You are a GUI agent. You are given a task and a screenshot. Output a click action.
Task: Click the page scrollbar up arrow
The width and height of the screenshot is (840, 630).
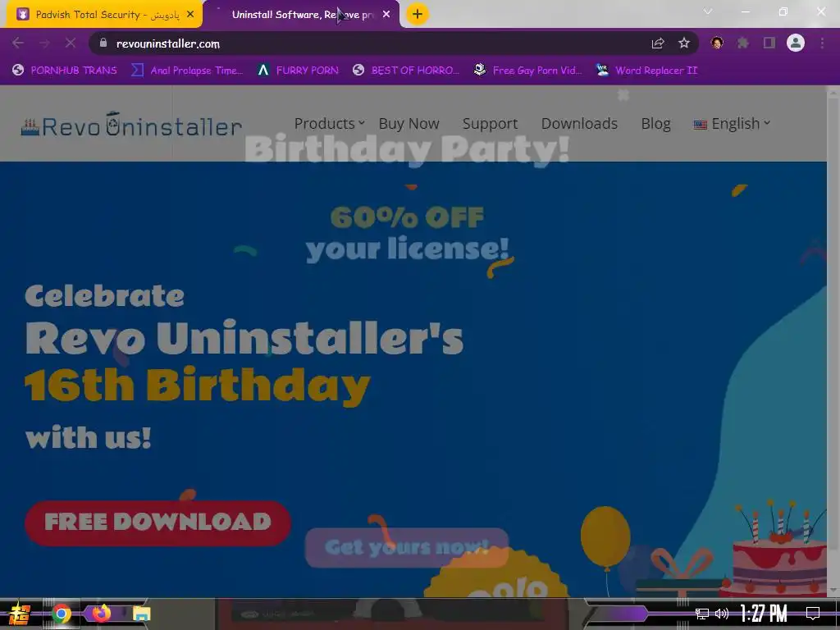coord(833,93)
